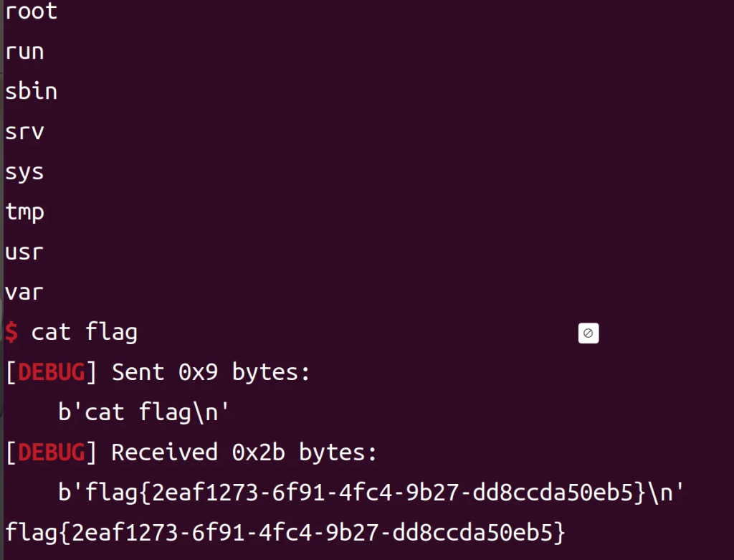Viewport: 734px width, 560px height.
Task: Click the 'root' directory entry
Action: [31, 11]
